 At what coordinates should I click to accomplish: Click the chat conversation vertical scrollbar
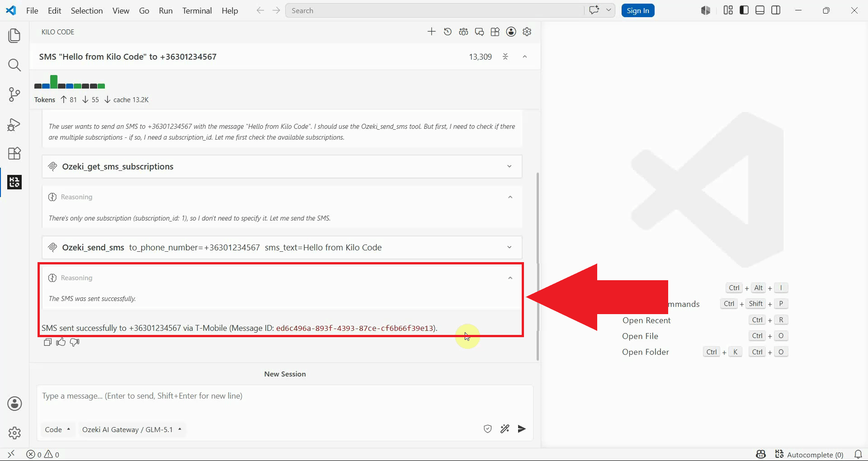(538, 266)
